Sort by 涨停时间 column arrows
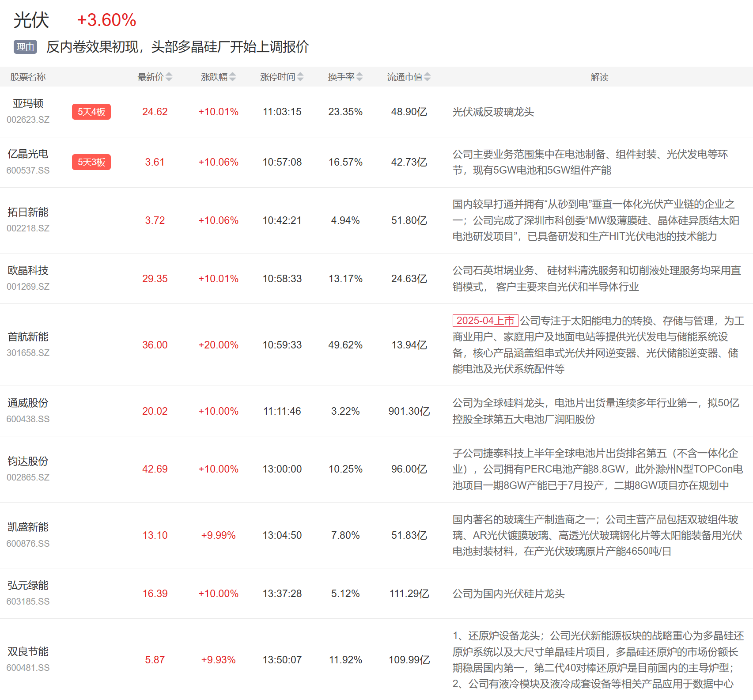The height and width of the screenshot is (700, 753). point(300,77)
